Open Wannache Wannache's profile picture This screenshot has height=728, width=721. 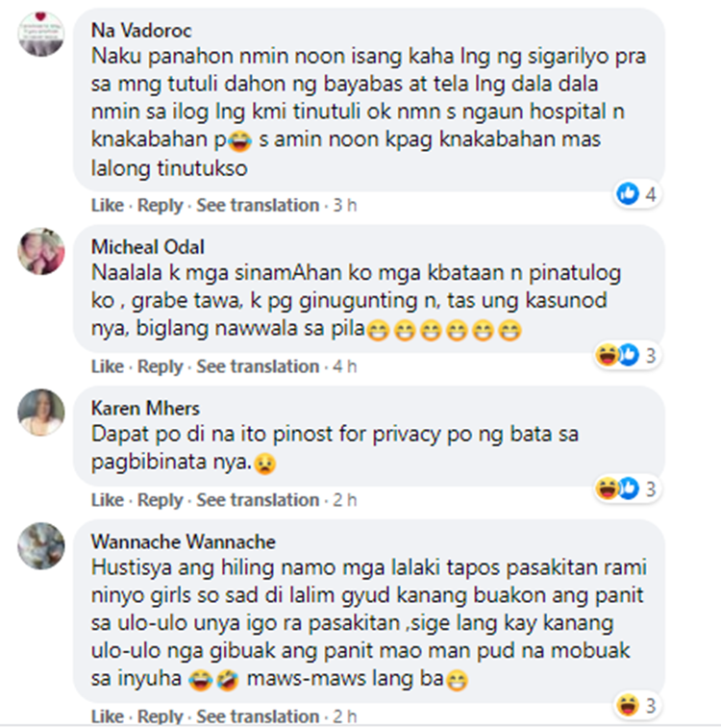[x=41, y=545]
